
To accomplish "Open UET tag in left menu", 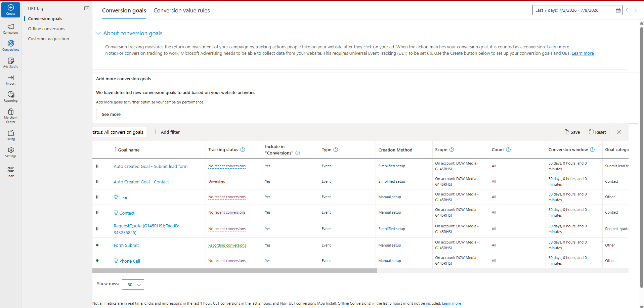I will pyautogui.click(x=36, y=9).
